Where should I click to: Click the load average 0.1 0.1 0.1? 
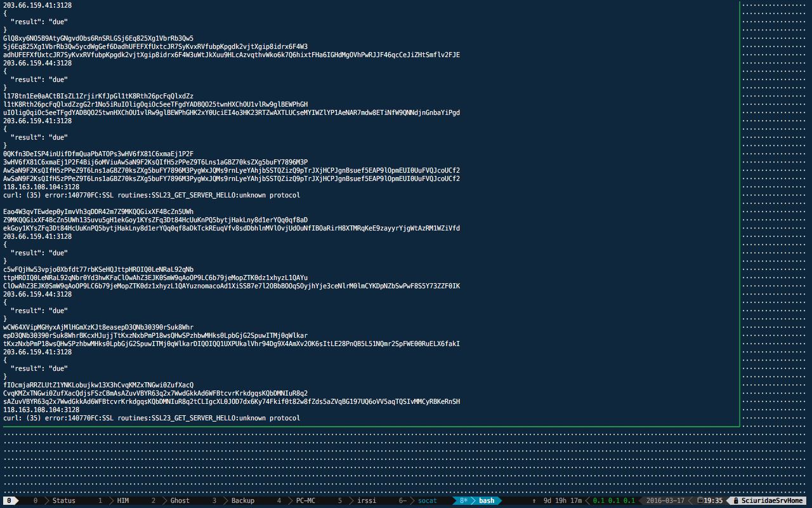pos(613,500)
